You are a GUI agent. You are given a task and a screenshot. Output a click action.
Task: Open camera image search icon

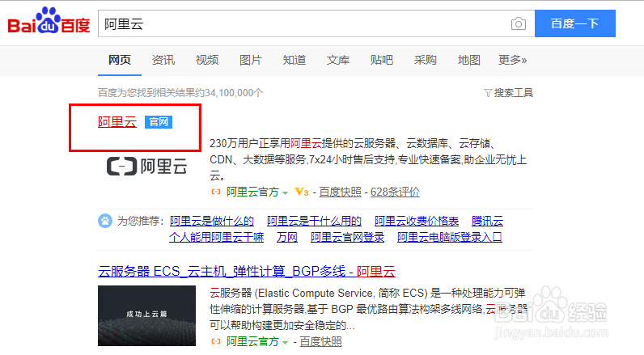pos(519,23)
